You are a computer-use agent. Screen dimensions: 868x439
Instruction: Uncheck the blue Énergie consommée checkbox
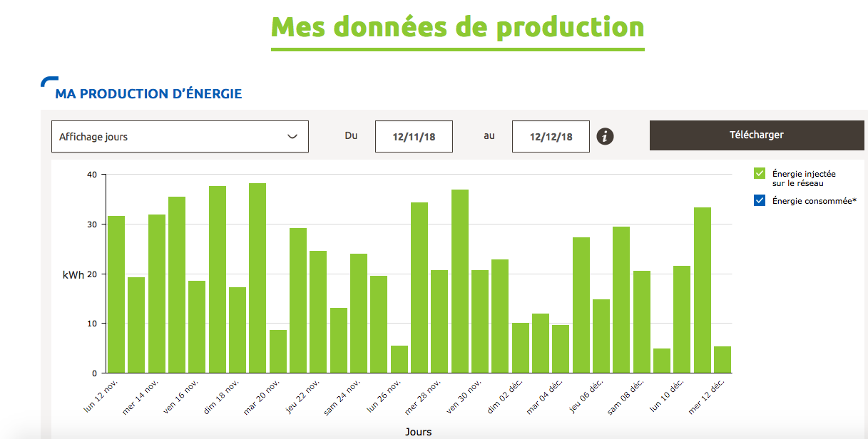(760, 201)
